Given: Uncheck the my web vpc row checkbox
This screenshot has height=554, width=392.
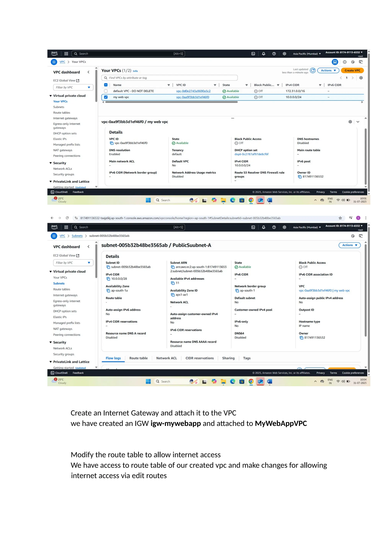Looking at the screenshot, I should (106, 97).
